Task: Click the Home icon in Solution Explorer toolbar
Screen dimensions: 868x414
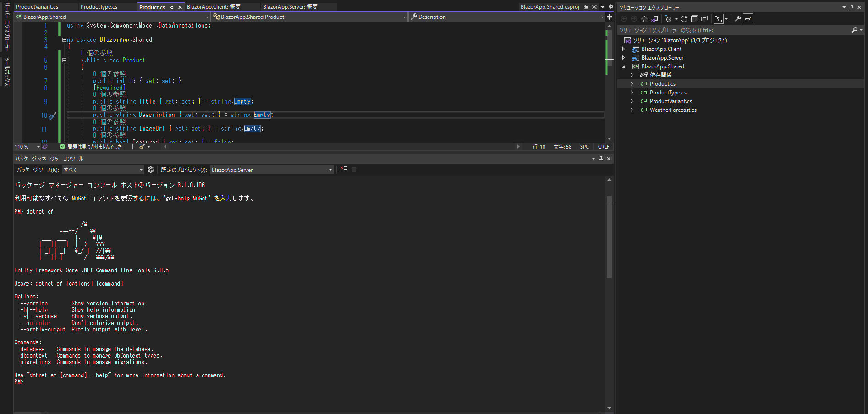Action: click(644, 19)
